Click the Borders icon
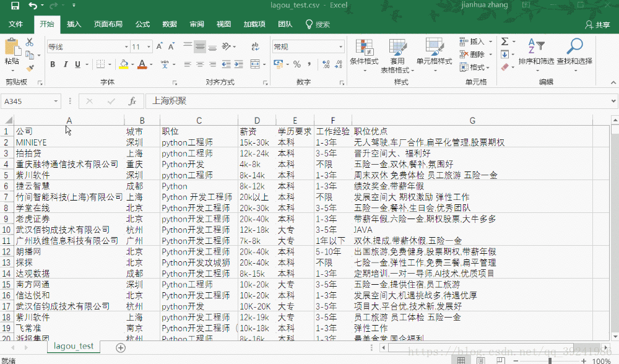619x364 pixels. [x=101, y=64]
